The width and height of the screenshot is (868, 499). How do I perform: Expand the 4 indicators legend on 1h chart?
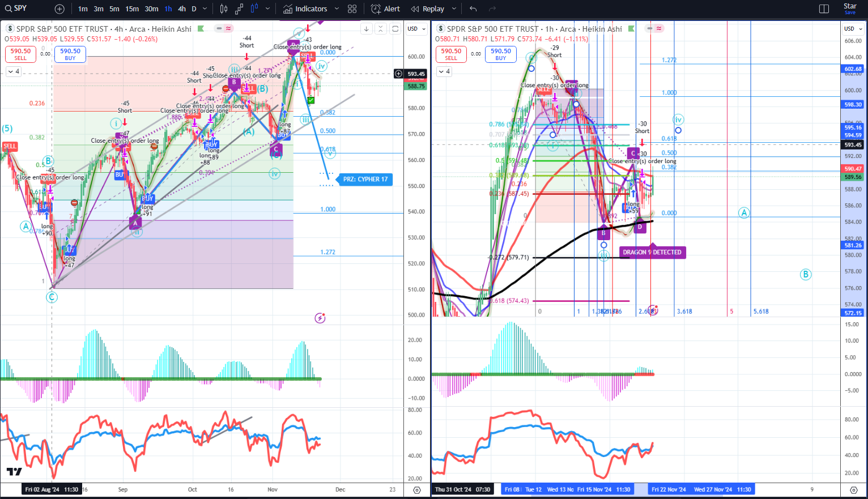[x=444, y=71]
